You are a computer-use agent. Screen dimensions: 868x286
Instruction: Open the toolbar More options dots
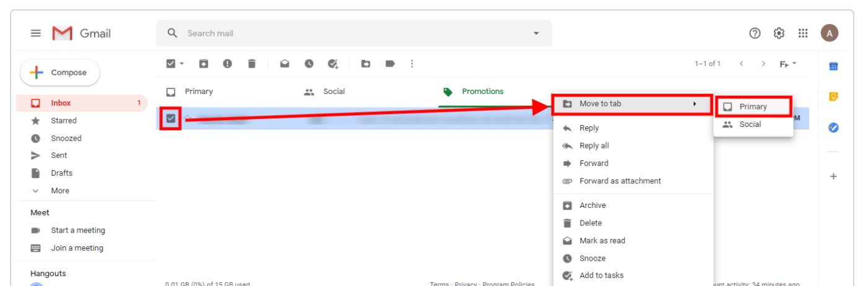pos(412,63)
